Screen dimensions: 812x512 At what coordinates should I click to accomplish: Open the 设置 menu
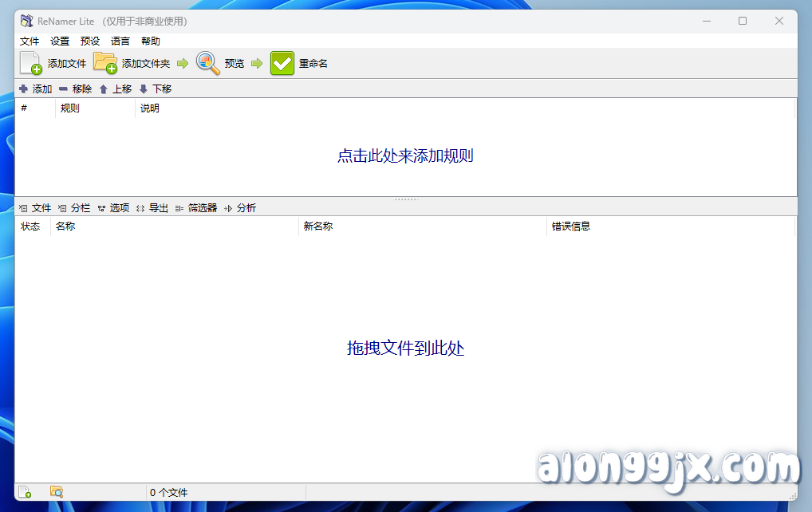[x=58, y=41]
